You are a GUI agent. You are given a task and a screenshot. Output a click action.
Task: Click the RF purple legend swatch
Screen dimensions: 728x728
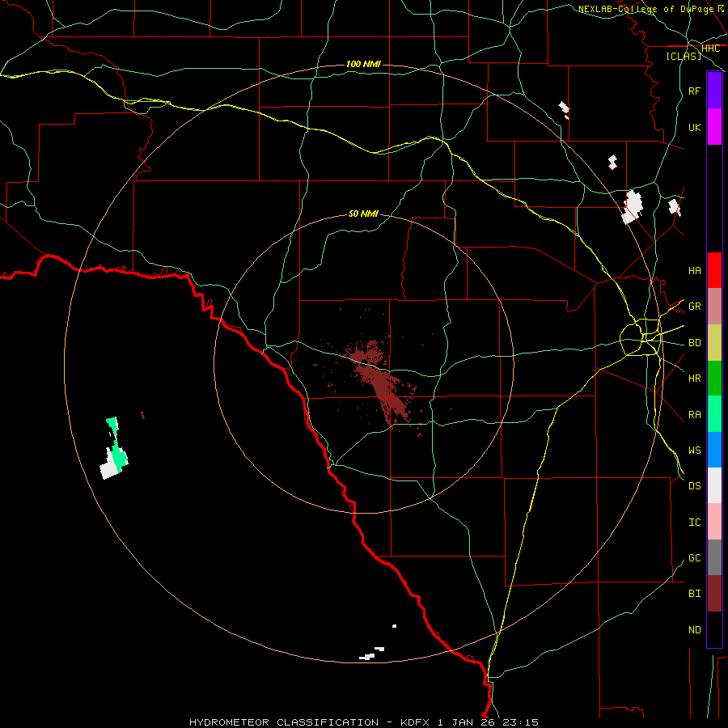pyautogui.click(x=714, y=91)
